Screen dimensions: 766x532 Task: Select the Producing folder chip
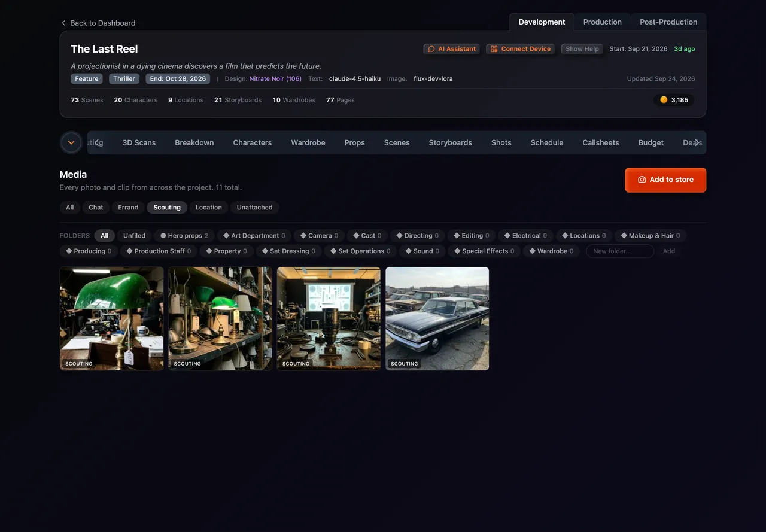point(89,251)
